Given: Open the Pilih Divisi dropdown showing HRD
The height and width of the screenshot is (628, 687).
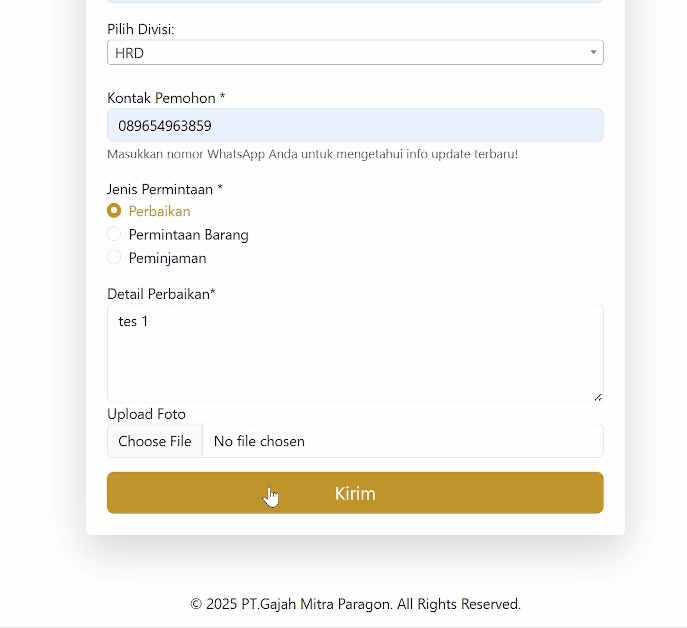Looking at the screenshot, I should (340, 53).
